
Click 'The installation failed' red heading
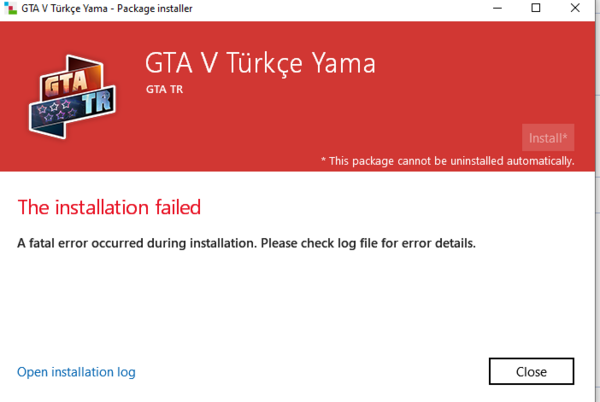click(109, 208)
